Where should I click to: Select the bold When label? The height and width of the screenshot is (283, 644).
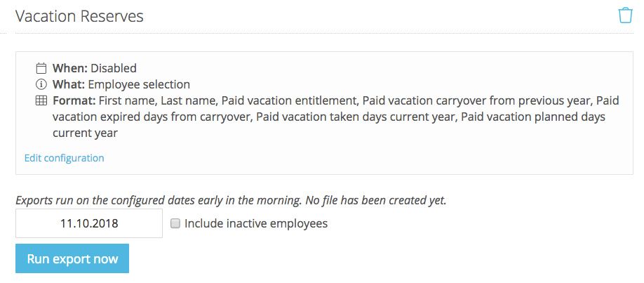(x=70, y=68)
